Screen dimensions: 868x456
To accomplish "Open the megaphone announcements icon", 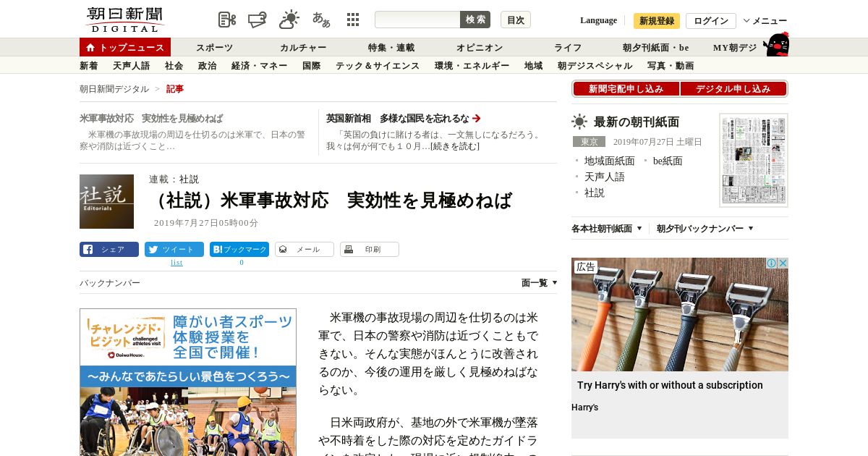I will click(258, 20).
